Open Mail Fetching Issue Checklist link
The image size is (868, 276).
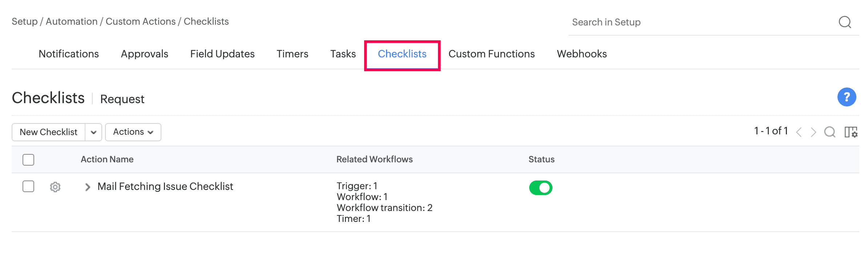165,186
